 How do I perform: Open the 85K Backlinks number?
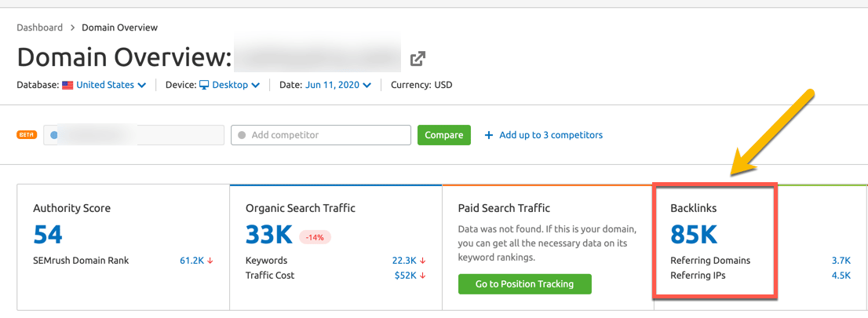click(x=694, y=234)
